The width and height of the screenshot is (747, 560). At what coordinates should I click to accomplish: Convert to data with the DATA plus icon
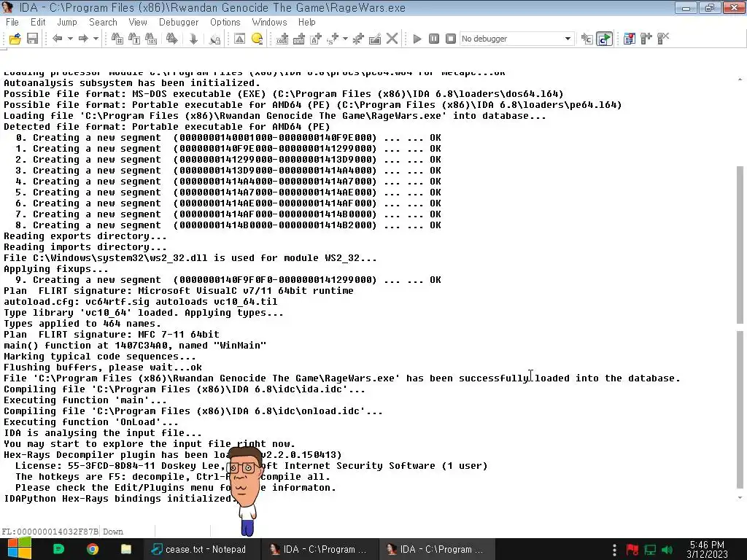(298, 39)
